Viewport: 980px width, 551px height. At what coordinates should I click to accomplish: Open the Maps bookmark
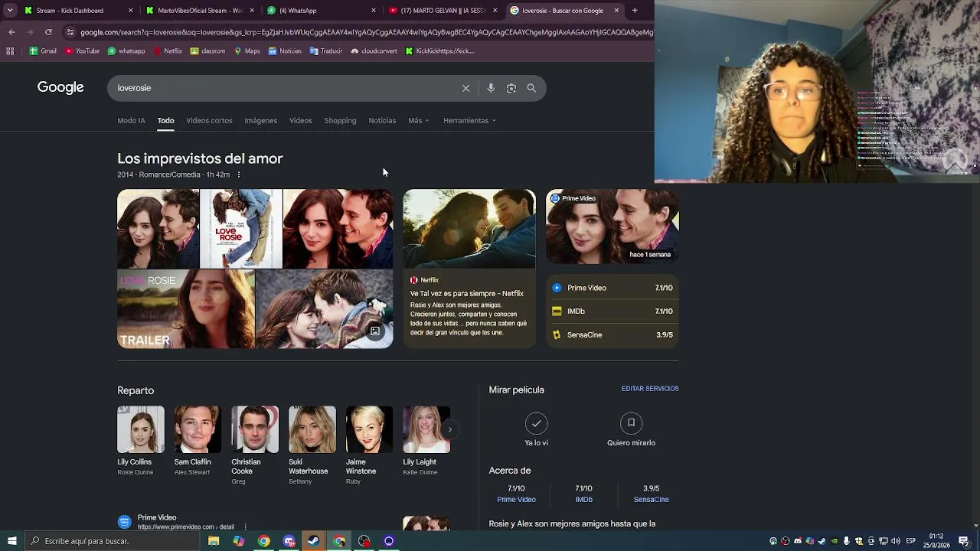pyautogui.click(x=247, y=51)
